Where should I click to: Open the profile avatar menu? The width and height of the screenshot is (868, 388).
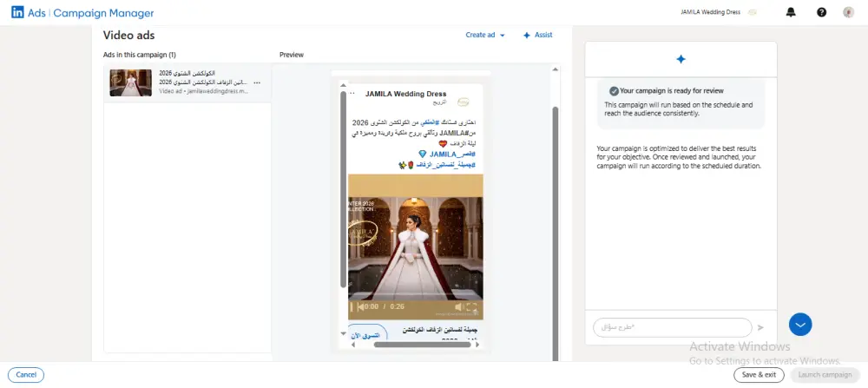click(x=849, y=12)
